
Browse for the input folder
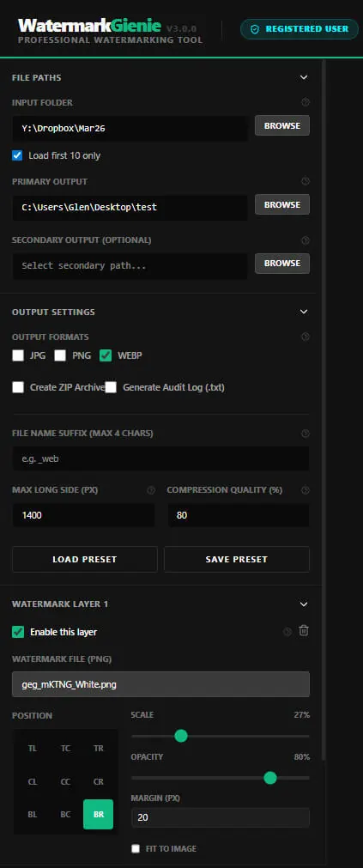coord(282,125)
